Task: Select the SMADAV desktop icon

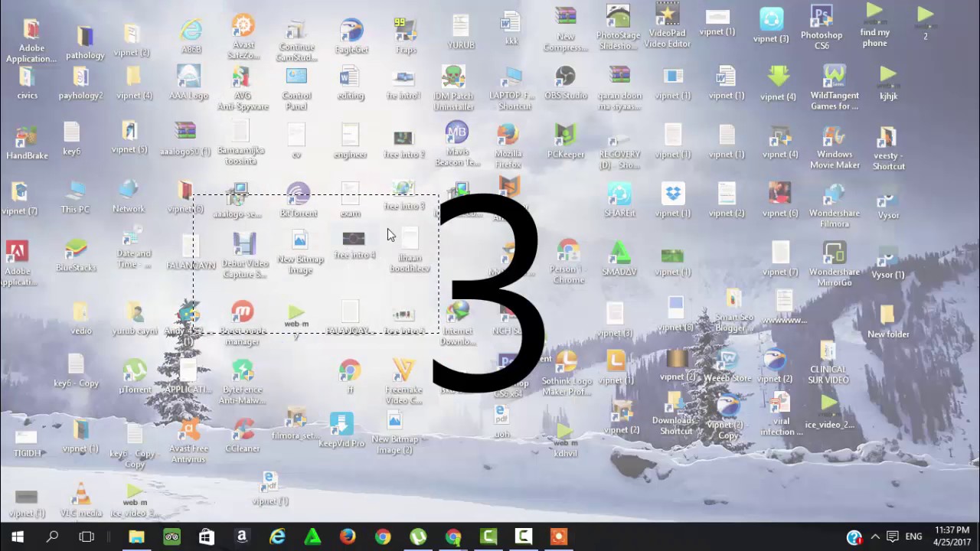Action: pos(619,259)
